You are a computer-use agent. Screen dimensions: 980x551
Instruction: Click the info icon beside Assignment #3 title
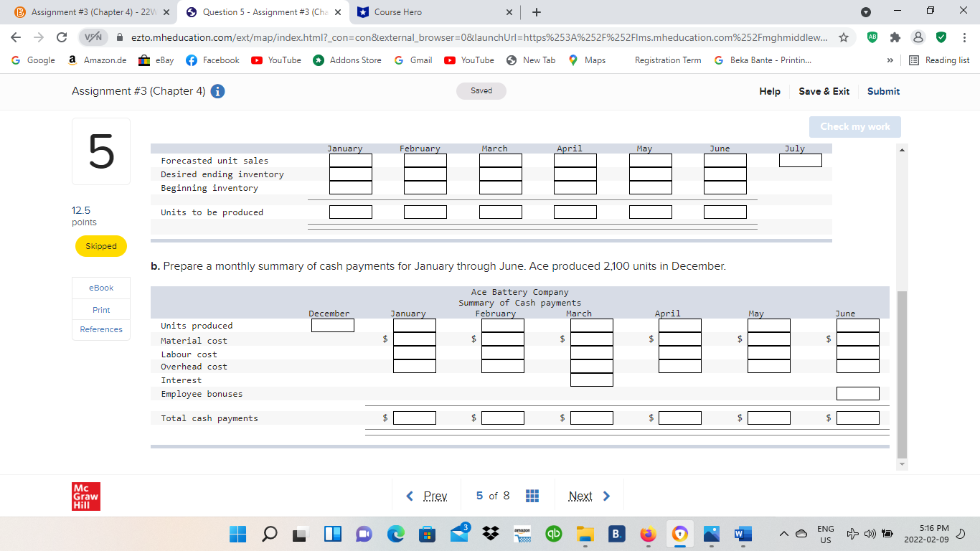click(217, 91)
